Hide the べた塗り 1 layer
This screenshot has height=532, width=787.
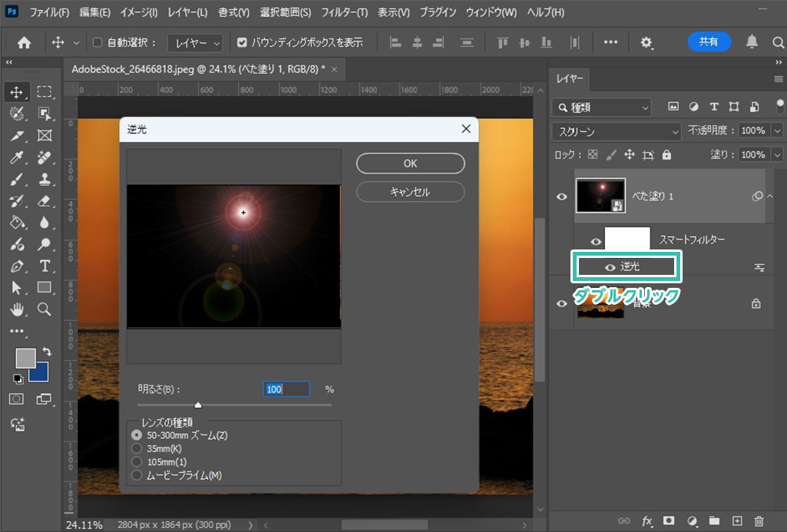click(x=562, y=197)
